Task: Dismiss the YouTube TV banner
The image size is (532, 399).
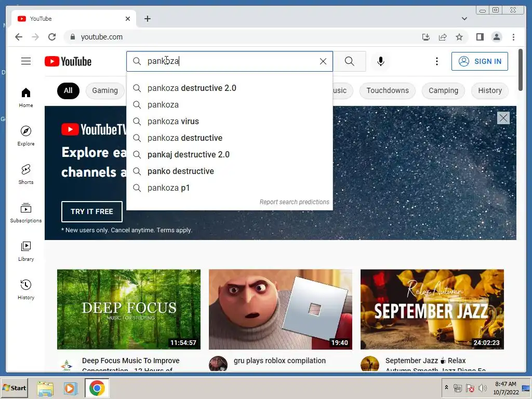Action: click(503, 118)
